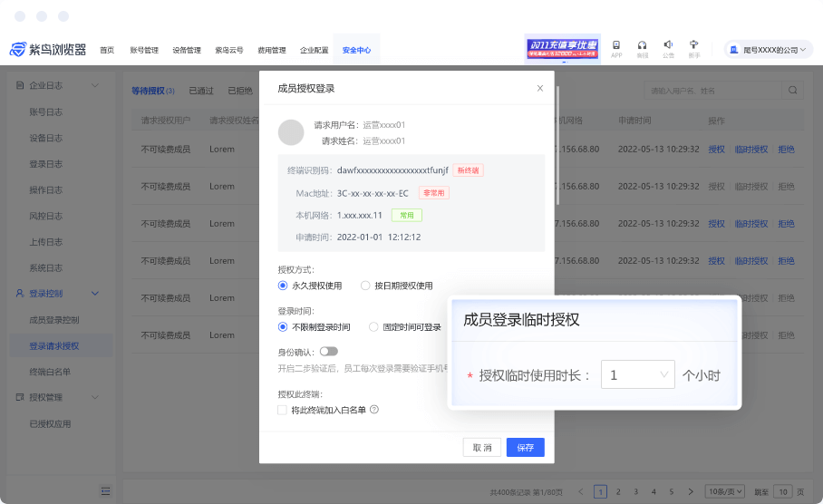Open 登录请求授权 in the sidebar
Screen dimensions: 823x504
tap(54, 346)
